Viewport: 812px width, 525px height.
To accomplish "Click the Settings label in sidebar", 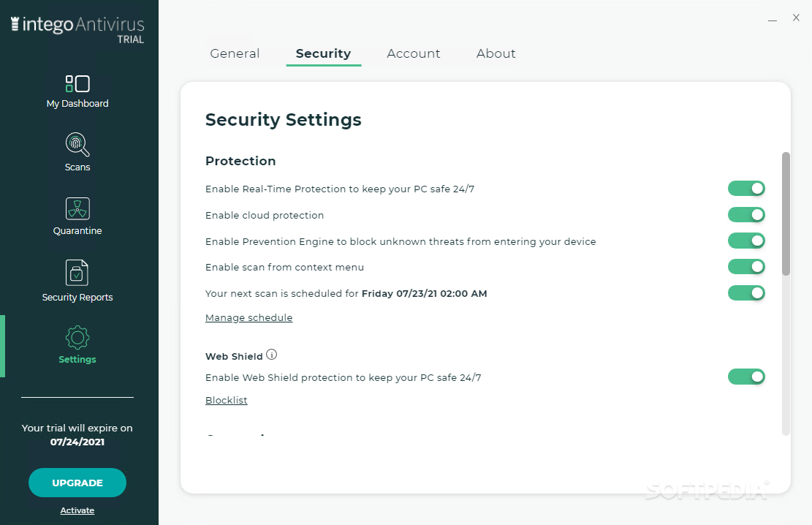I will point(77,360).
